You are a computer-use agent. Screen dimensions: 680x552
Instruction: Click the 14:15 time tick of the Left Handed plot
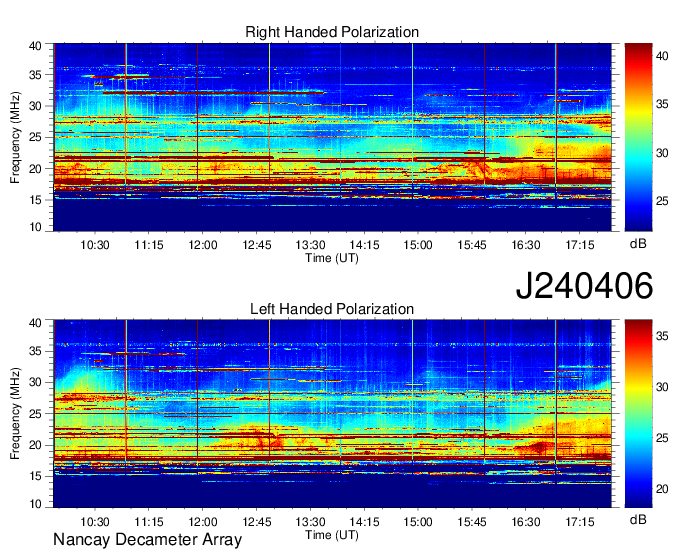click(364, 522)
